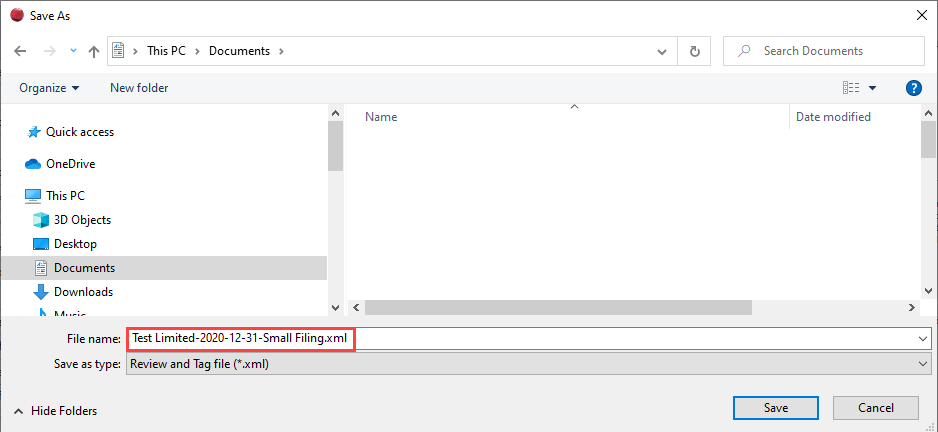Click the horizontal scroll left arrow
The width and height of the screenshot is (938, 432).
click(355, 308)
